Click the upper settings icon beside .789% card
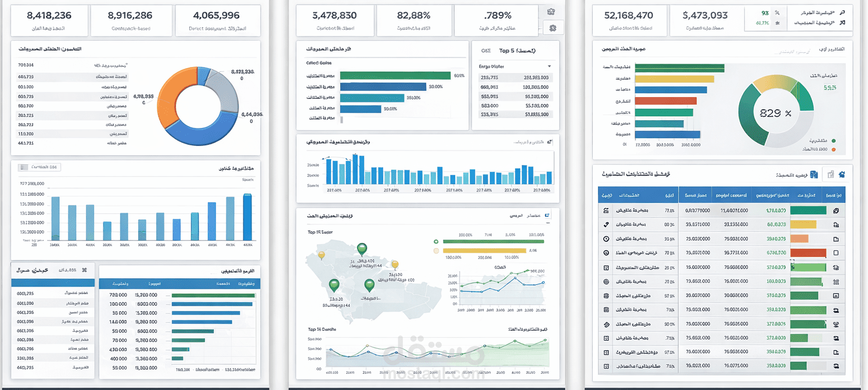 click(x=551, y=12)
